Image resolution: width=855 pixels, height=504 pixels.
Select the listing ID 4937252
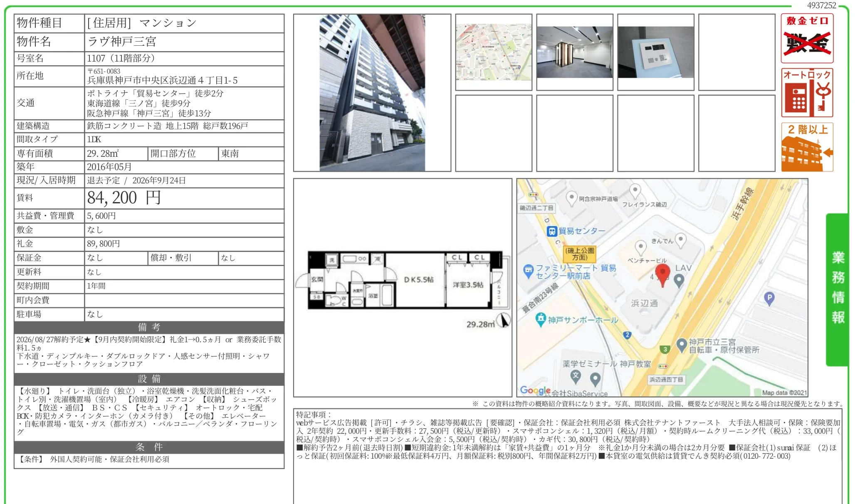coord(821,5)
